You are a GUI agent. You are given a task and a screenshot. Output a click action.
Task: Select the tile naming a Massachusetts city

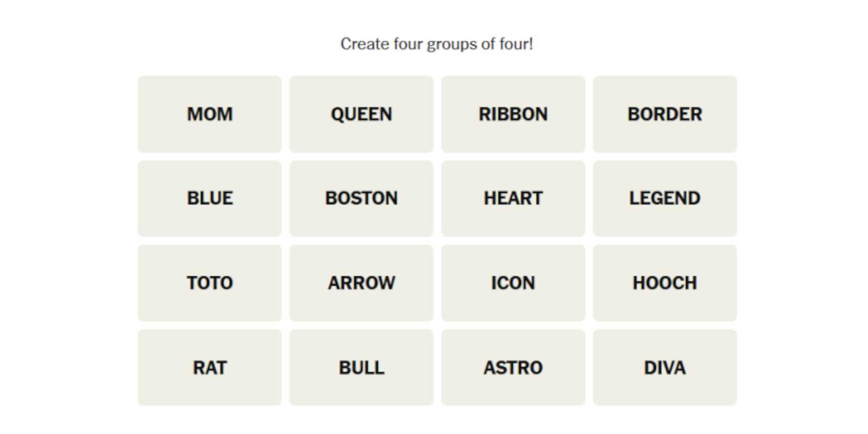coord(361,198)
